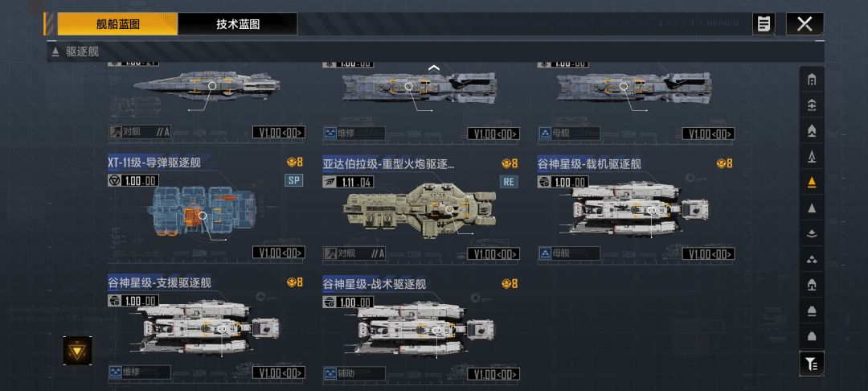Select the three-triangle squadron icon in sidebar
Viewport: 868px width, 391px height.
click(x=812, y=258)
